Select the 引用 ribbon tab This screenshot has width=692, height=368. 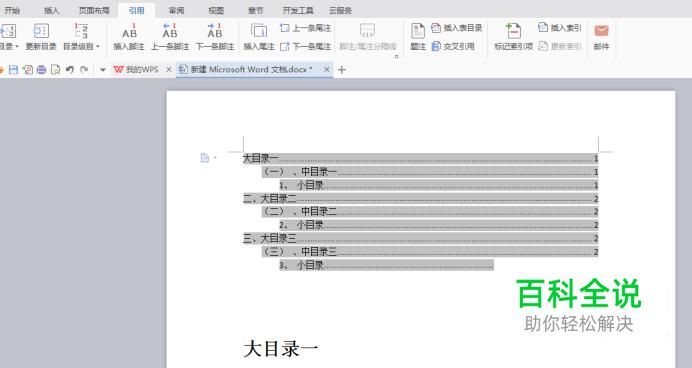click(x=136, y=10)
